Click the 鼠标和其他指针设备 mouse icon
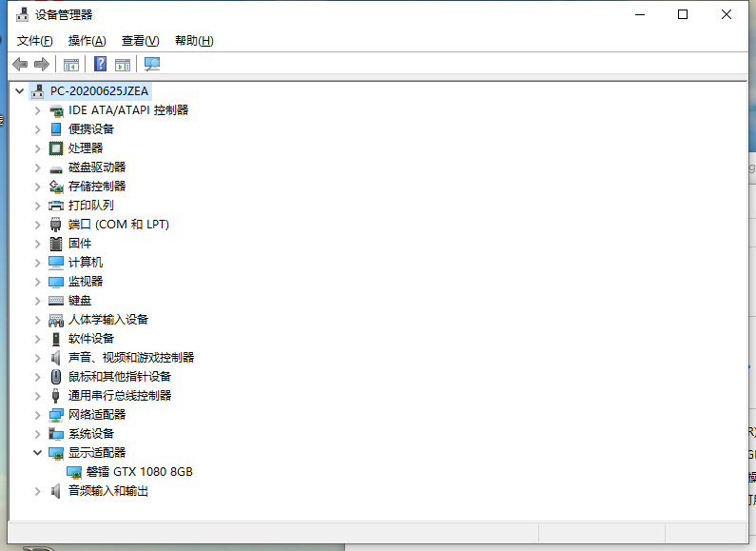This screenshot has width=756, height=551. [x=56, y=377]
